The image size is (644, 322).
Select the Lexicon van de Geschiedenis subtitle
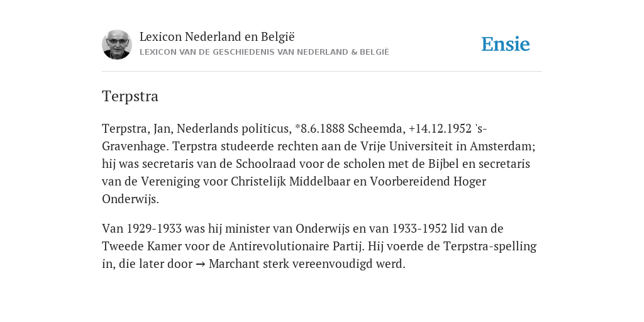coord(264,52)
